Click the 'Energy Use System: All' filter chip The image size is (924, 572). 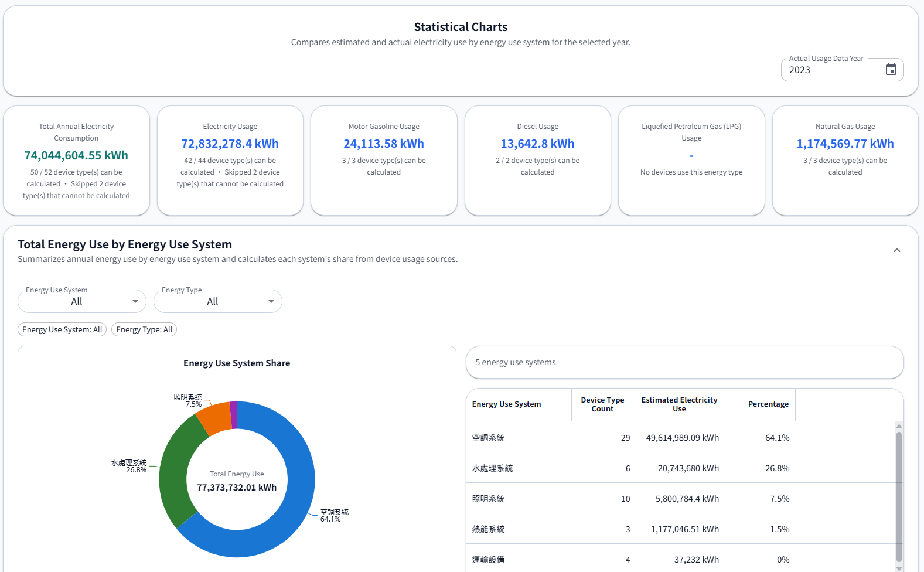tap(62, 330)
